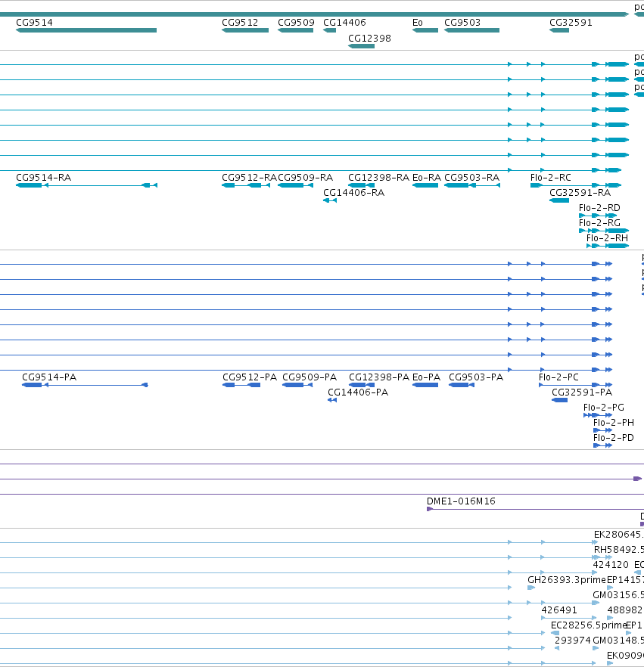Image resolution: width=644 pixels, height=667 pixels.
Task: Open the Flo-2-RG transcript label
Action: coord(599,223)
